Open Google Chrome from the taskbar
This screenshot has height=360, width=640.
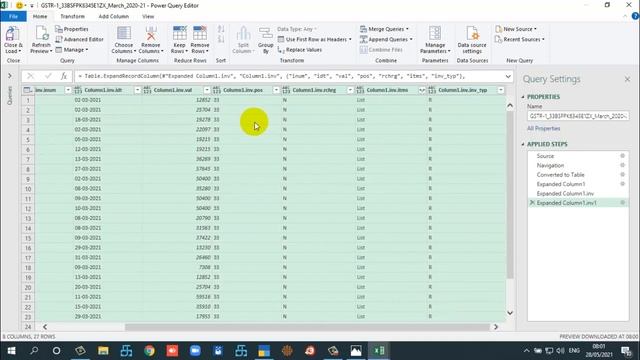149,351
